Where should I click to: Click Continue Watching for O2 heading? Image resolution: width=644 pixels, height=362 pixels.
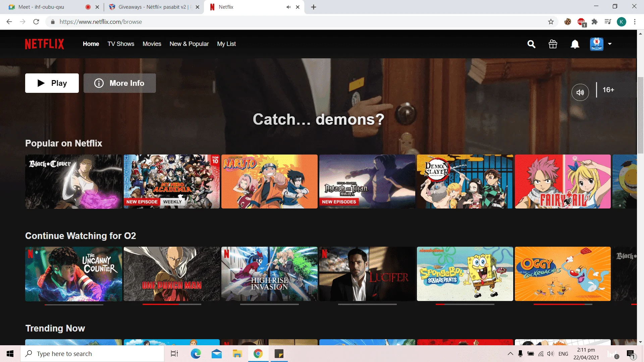pyautogui.click(x=80, y=236)
